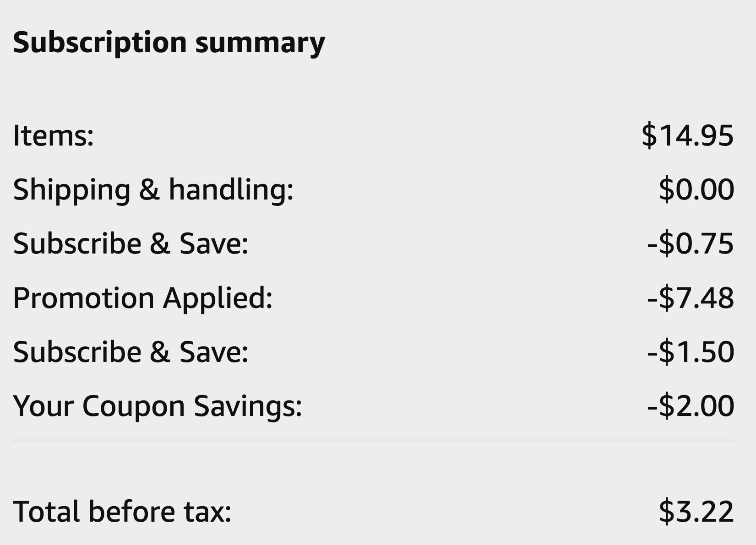Select the -$7.48 promotion amount
This screenshot has height=545, width=756.
(x=690, y=298)
